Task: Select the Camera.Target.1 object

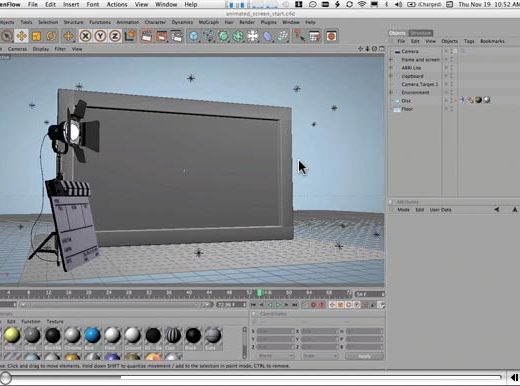Action: coord(420,84)
